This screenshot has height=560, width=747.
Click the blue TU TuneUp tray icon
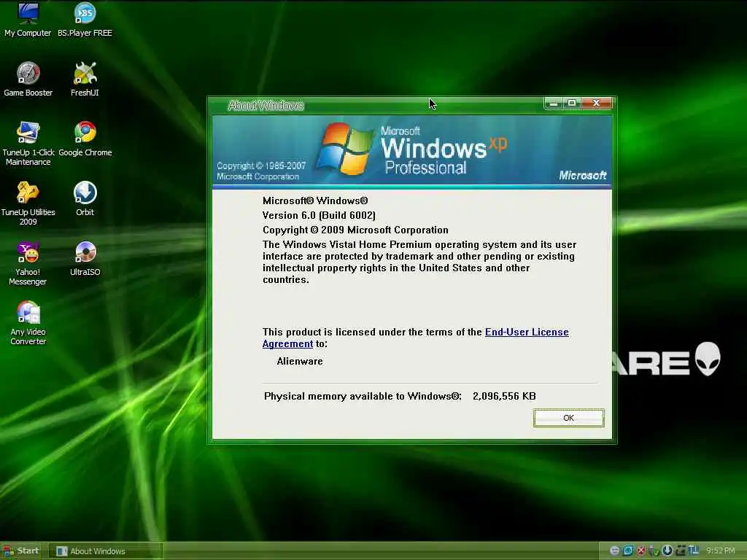click(694, 550)
